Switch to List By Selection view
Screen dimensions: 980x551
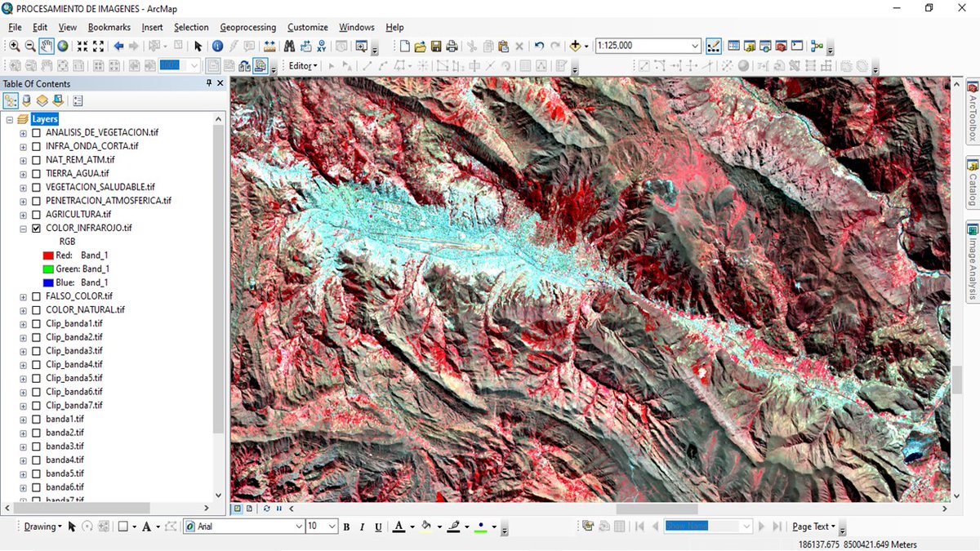click(57, 101)
